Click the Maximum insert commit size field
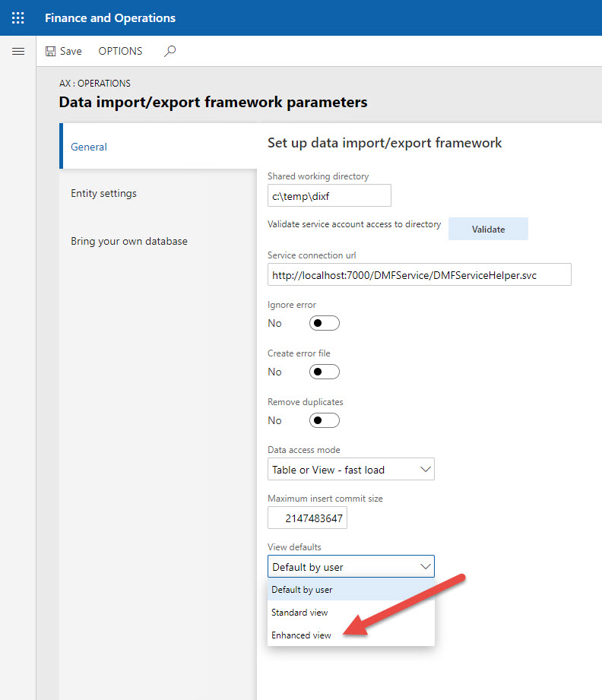The image size is (602, 700). (x=307, y=518)
